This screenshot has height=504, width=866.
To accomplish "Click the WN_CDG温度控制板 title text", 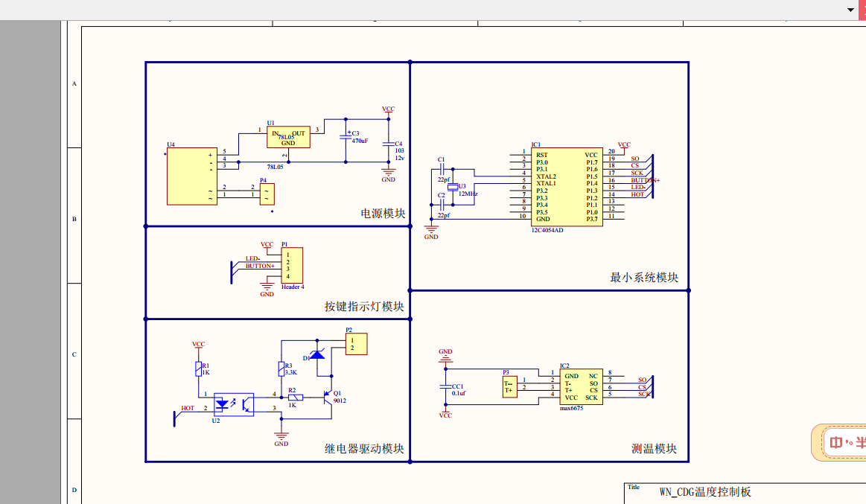I will (704, 492).
